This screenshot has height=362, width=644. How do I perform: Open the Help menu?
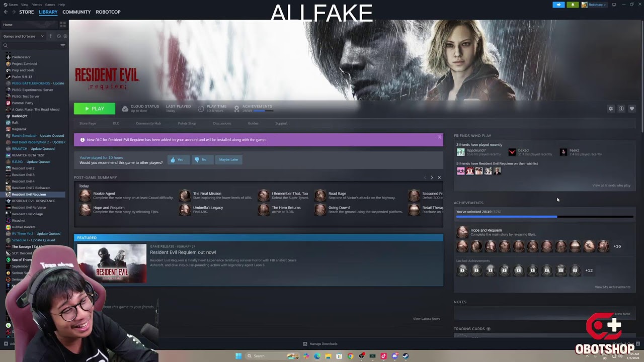click(61, 5)
